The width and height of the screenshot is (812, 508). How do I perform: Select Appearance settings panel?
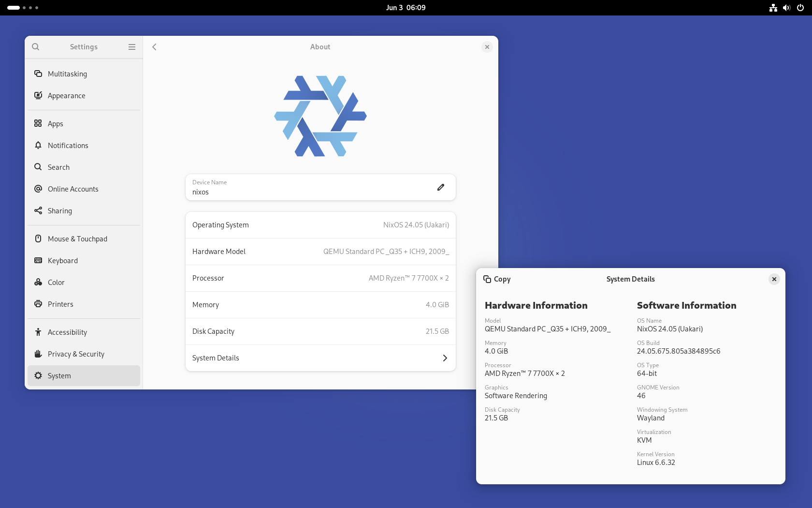click(x=84, y=95)
